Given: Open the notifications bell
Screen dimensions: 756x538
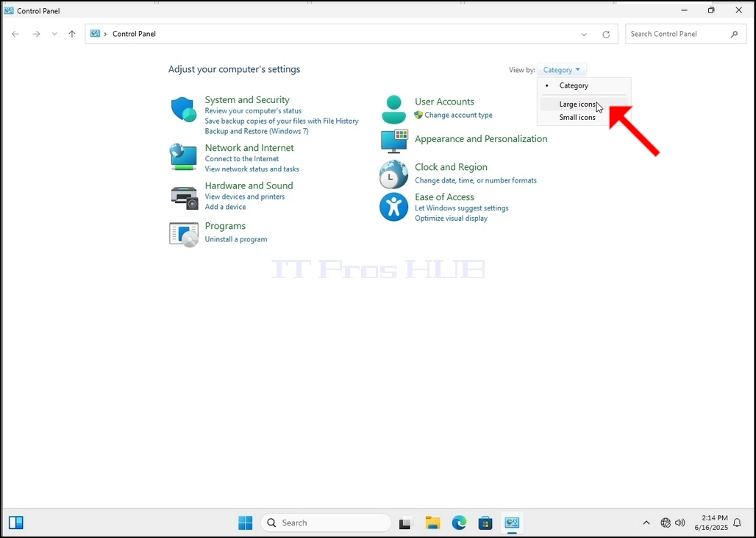Looking at the screenshot, I should tap(737, 523).
